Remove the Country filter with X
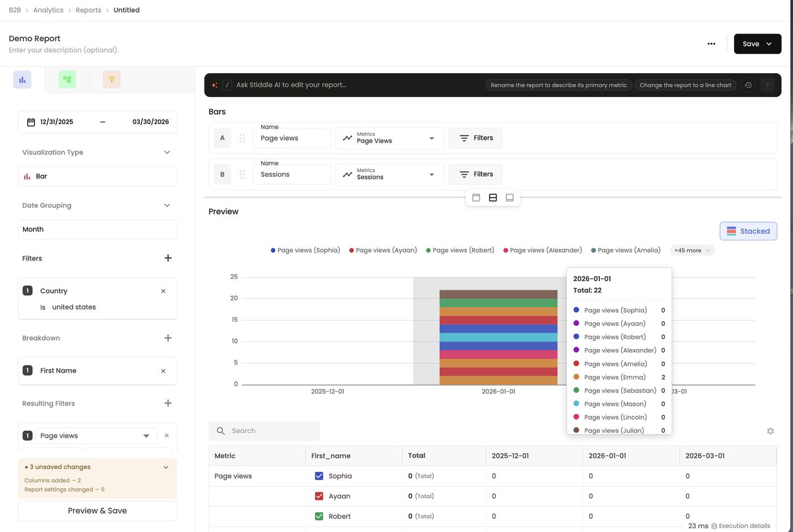The image size is (793, 532). 163,291
